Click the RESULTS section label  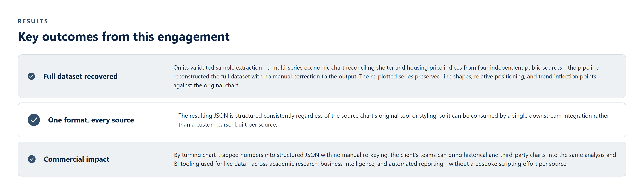click(33, 21)
